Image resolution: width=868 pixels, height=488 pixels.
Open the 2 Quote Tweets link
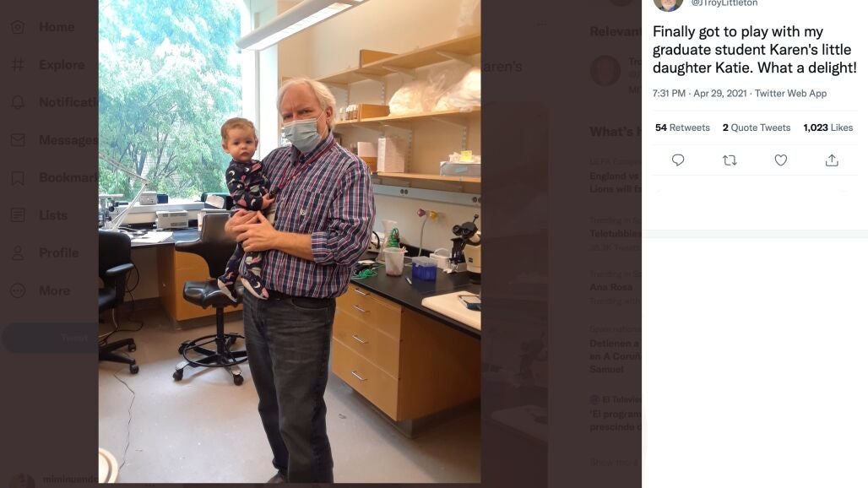click(757, 127)
